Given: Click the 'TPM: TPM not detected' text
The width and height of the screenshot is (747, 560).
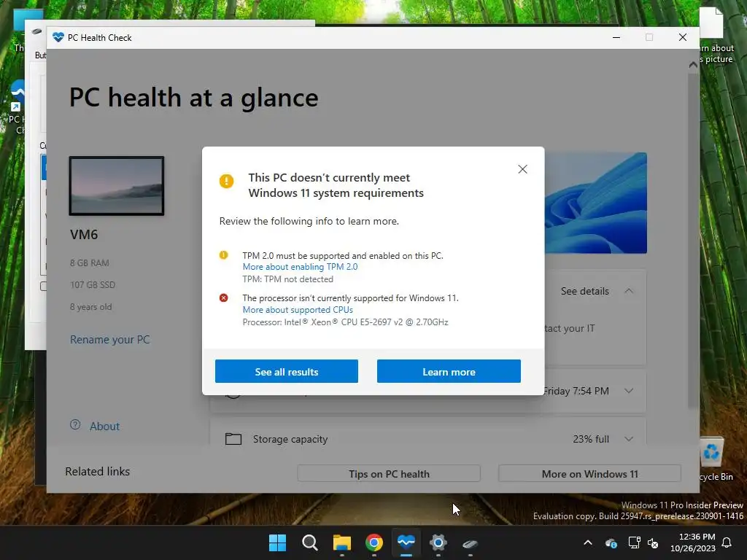Looking at the screenshot, I should point(287,279).
